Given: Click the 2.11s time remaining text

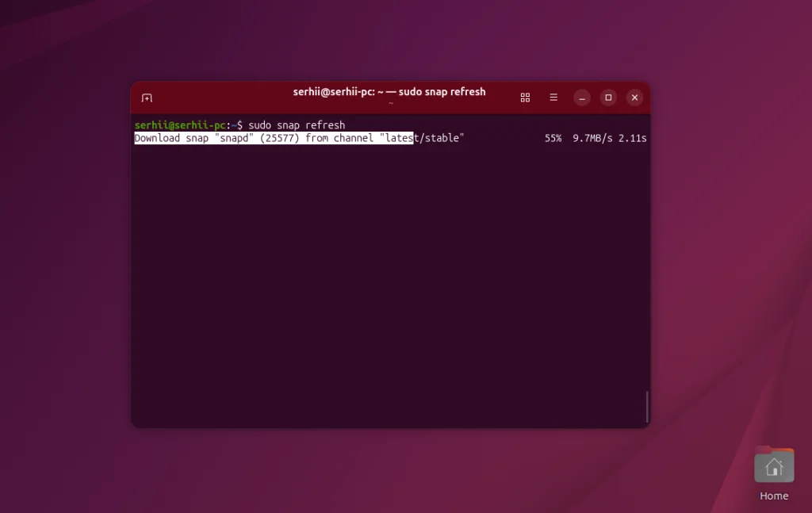Looking at the screenshot, I should tap(632, 137).
